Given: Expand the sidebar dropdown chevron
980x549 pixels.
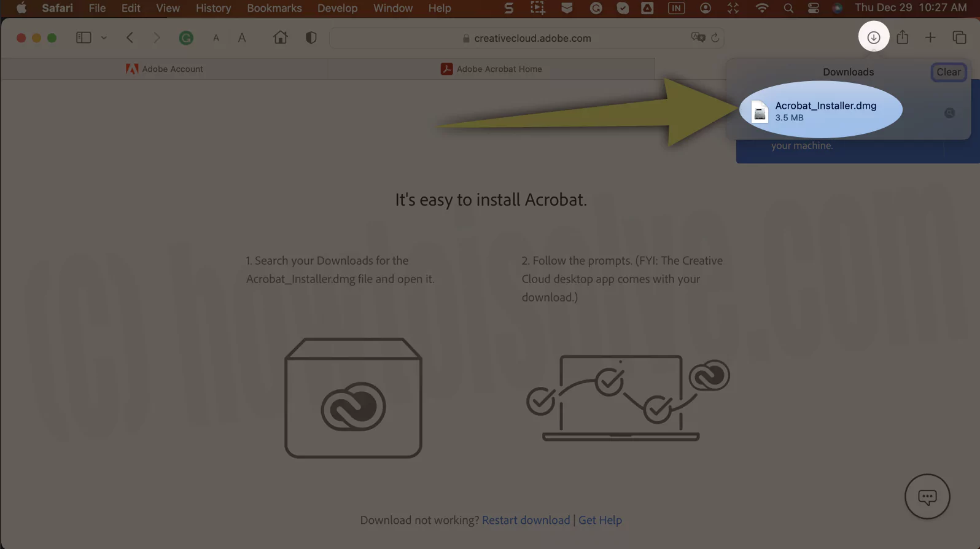Looking at the screenshot, I should [x=104, y=38].
